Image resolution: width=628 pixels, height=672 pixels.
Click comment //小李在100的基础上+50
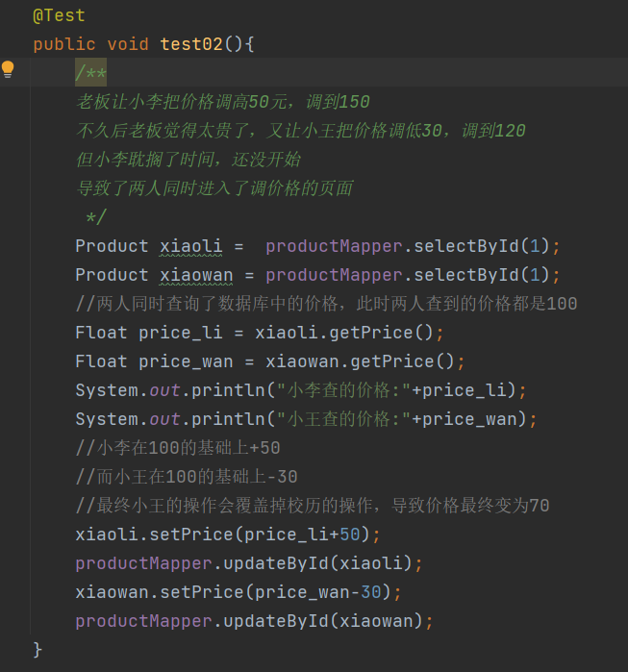pyautogui.click(x=178, y=448)
